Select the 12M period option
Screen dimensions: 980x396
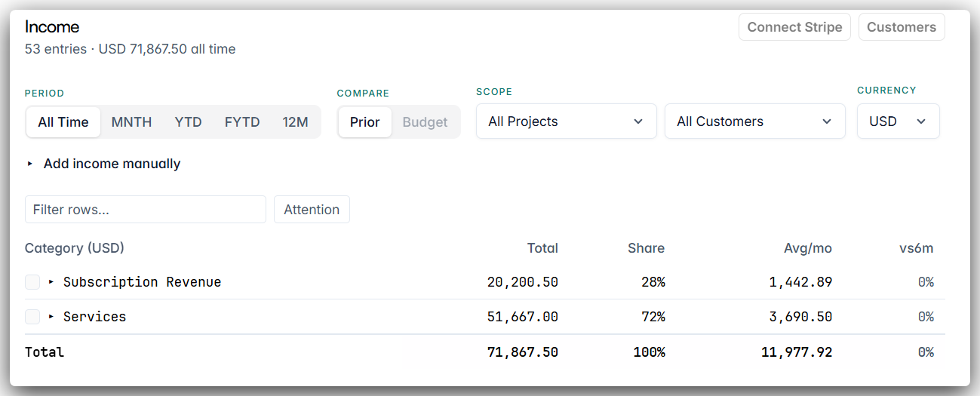296,122
